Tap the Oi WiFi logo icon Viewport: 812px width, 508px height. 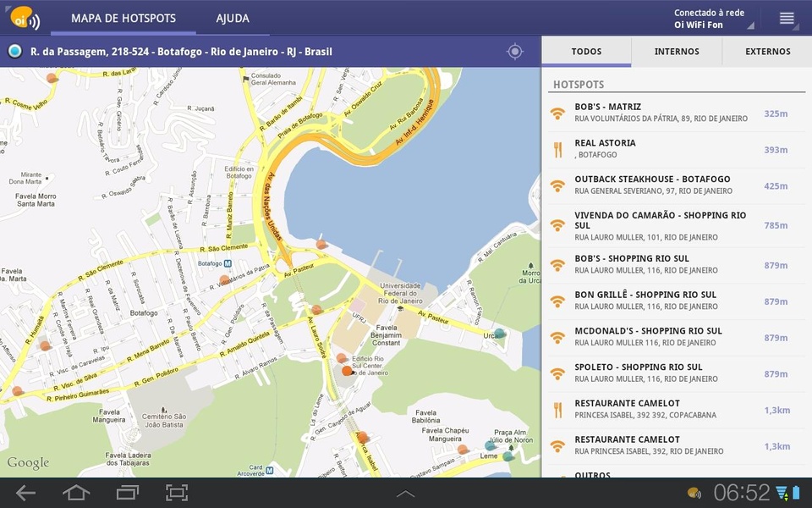pos(25,18)
